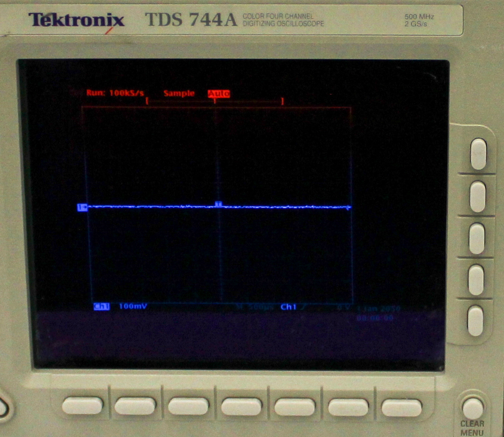Push the sixth bottom bezel button from left
The height and width of the screenshot is (437, 504).
[348, 408]
